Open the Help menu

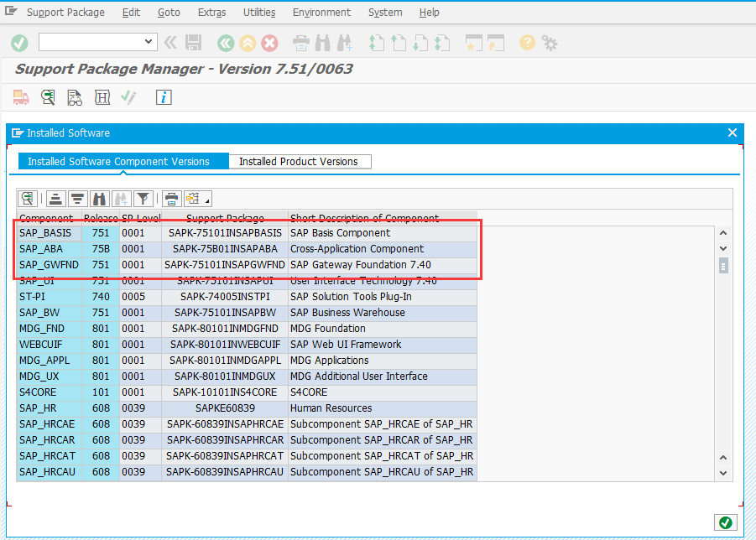(429, 13)
